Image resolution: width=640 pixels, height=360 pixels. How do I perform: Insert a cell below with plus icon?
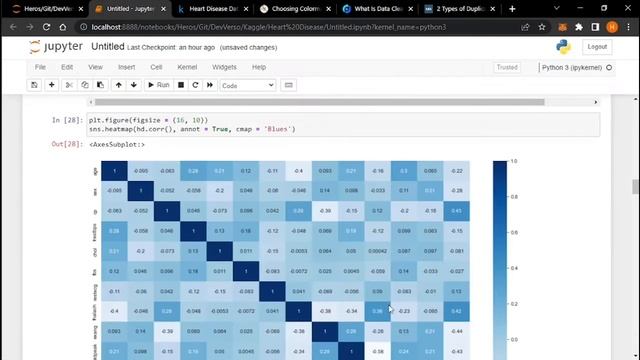pyautogui.click(x=51, y=85)
